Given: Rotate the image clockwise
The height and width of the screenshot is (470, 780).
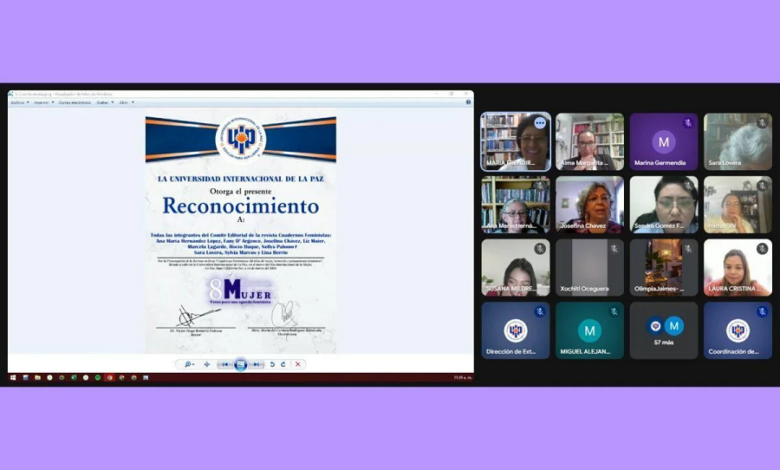Looking at the screenshot, I should (x=283, y=364).
